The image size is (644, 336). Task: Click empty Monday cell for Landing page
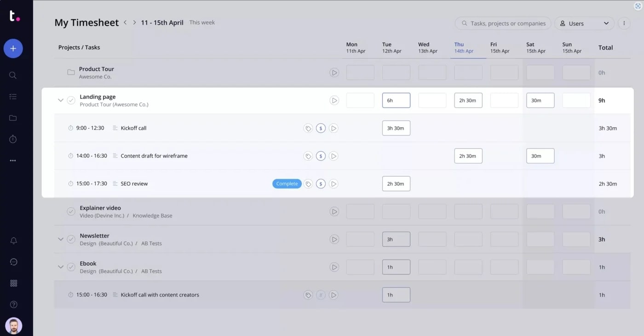360,100
